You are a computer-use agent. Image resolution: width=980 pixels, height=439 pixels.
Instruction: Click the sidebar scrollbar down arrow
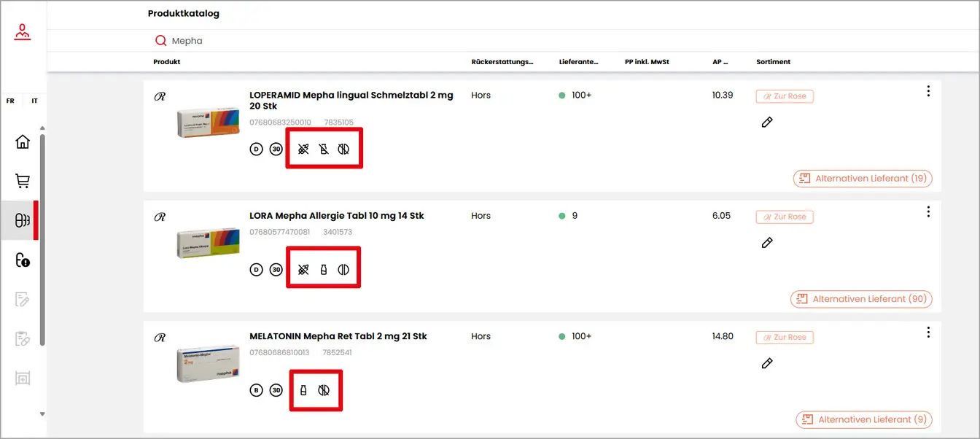(42, 413)
